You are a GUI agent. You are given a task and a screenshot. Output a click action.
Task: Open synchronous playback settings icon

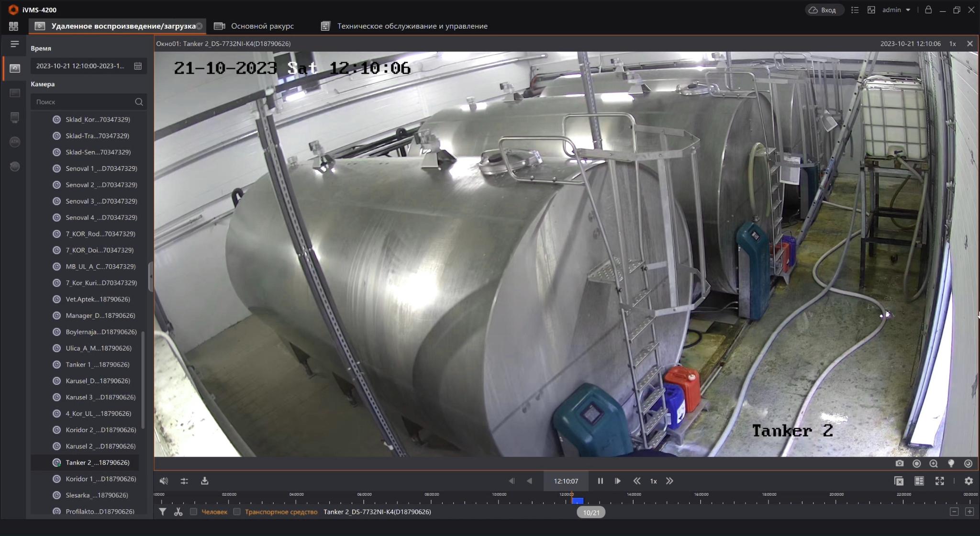point(184,481)
